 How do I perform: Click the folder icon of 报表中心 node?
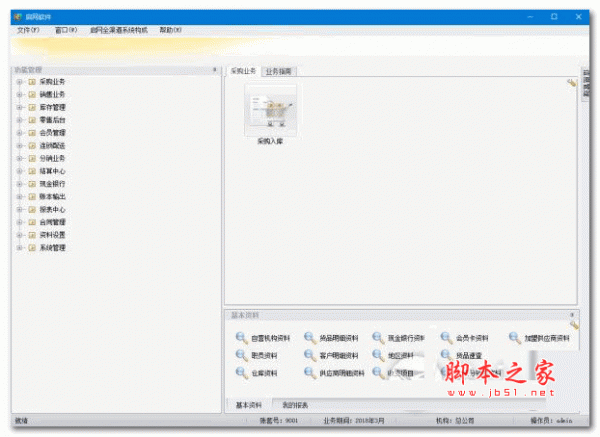click(32, 210)
